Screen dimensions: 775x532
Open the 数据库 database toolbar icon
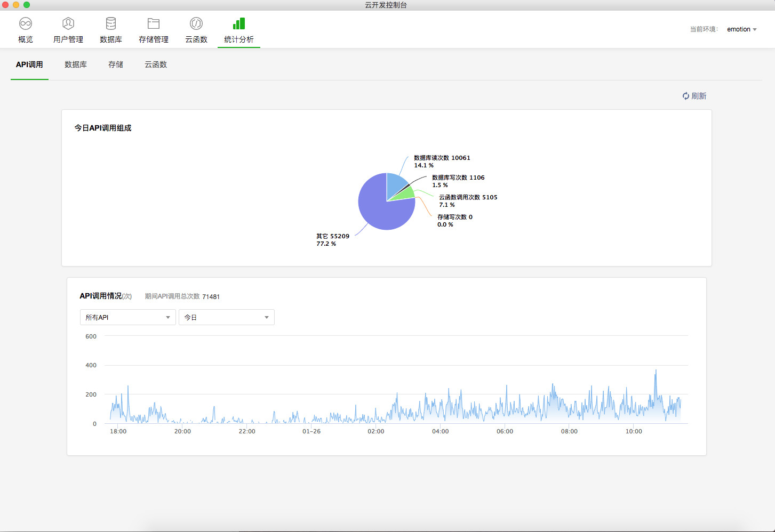click(111, 23)
